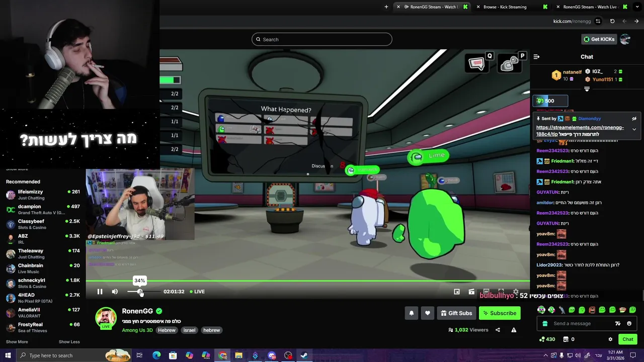Show hidden system tray icons
The width and height of the screenshot is (644, 362).
click(545, 355)
